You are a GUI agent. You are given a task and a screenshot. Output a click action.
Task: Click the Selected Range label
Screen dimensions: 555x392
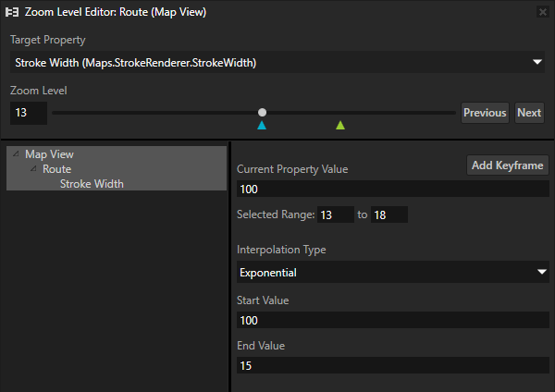click(276, 214)
